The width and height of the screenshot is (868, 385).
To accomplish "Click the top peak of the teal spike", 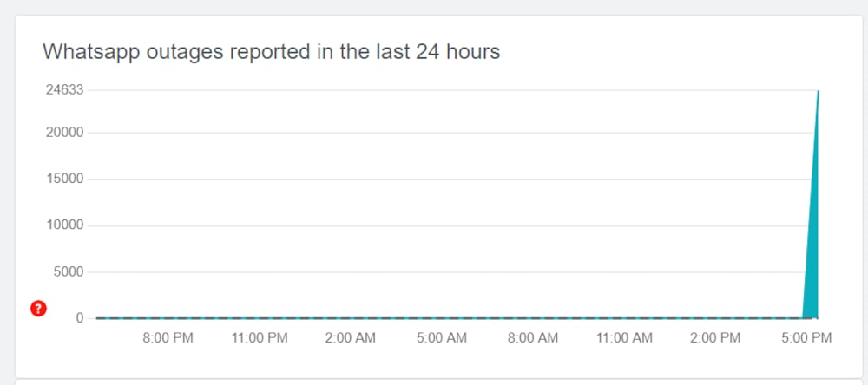I will pyautogui.click(x=818, y=92).
